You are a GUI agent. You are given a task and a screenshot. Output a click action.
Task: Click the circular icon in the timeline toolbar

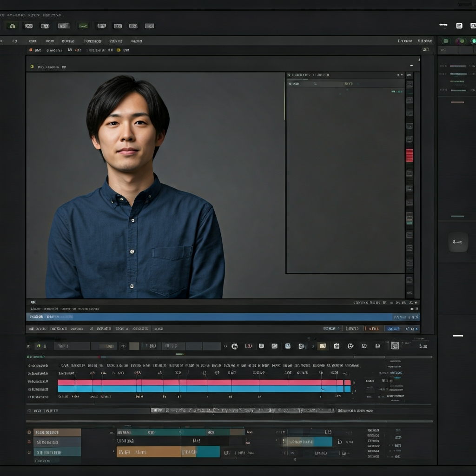[x=234, y=346]
